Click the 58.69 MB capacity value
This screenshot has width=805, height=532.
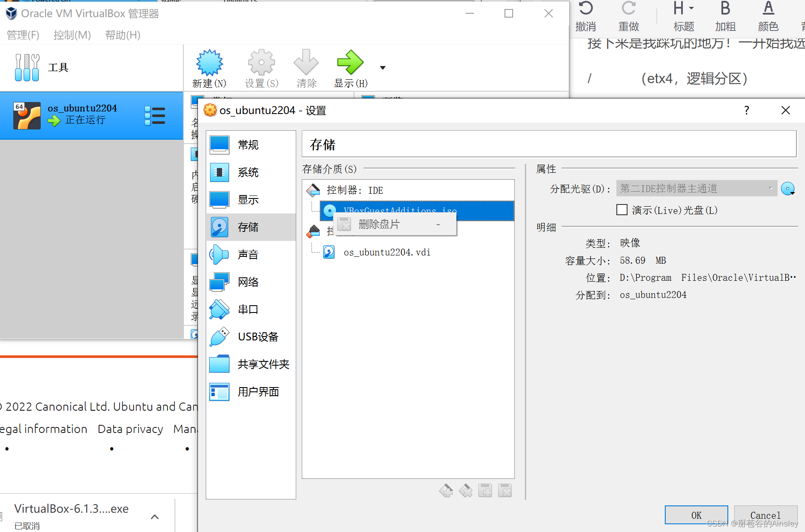point(643,260)
